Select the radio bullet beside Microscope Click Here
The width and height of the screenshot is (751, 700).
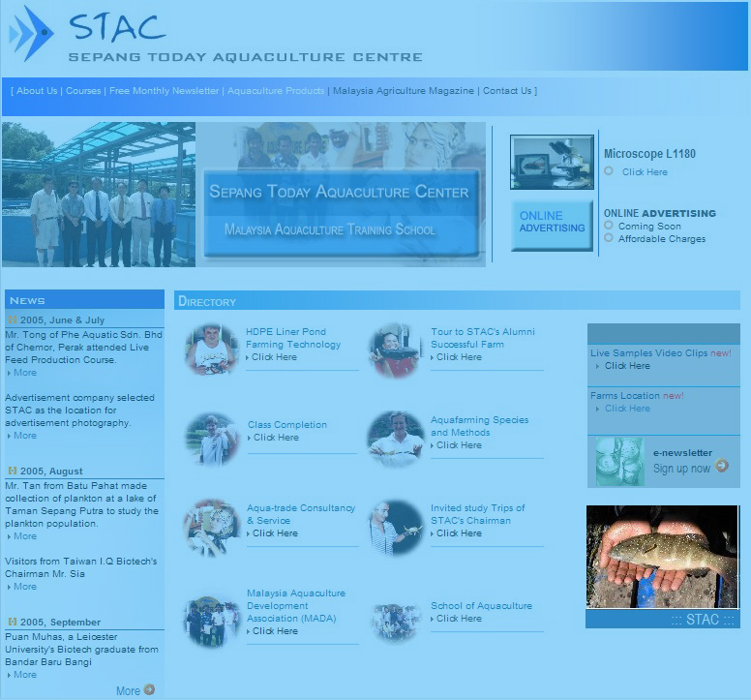point(609,171)
